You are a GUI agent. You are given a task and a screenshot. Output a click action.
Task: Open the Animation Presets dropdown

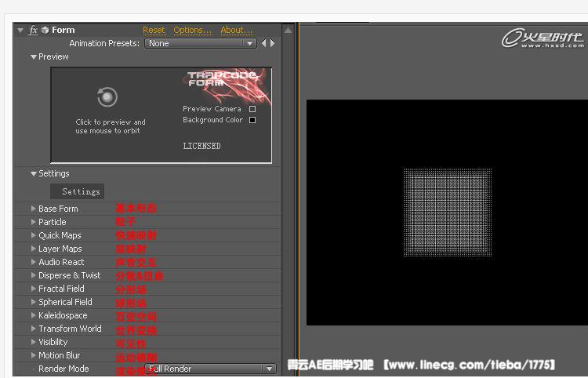201,44
